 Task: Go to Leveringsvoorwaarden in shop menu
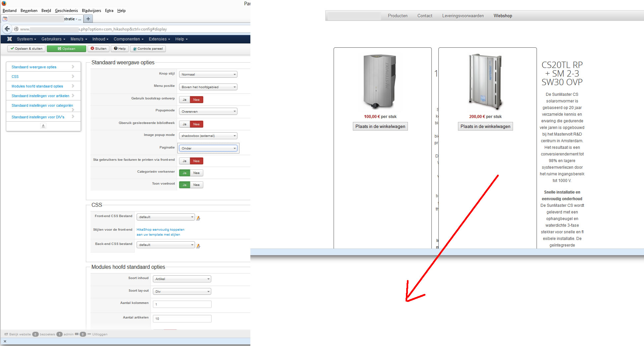[x=463, y=16]
